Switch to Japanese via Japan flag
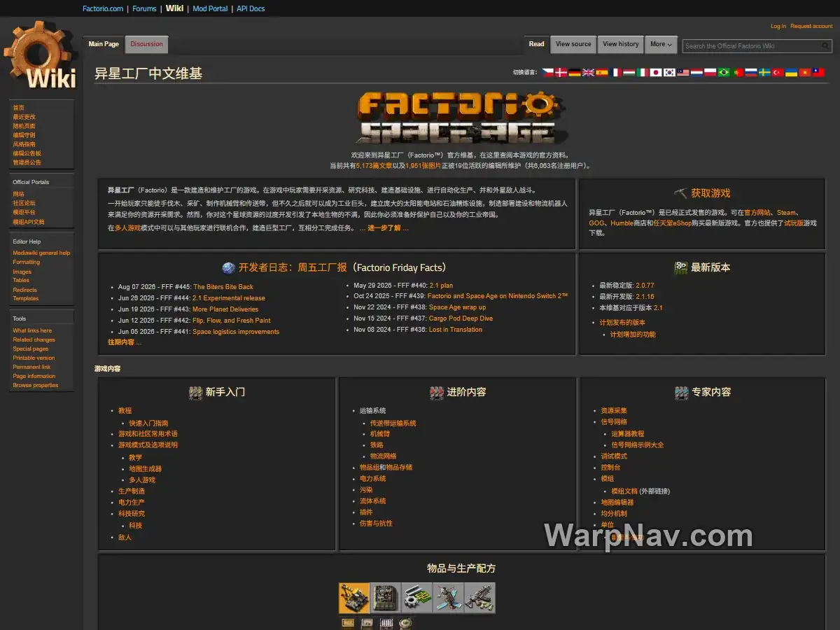The height and width of the screenshot is (630, 840). coord(656,72)
